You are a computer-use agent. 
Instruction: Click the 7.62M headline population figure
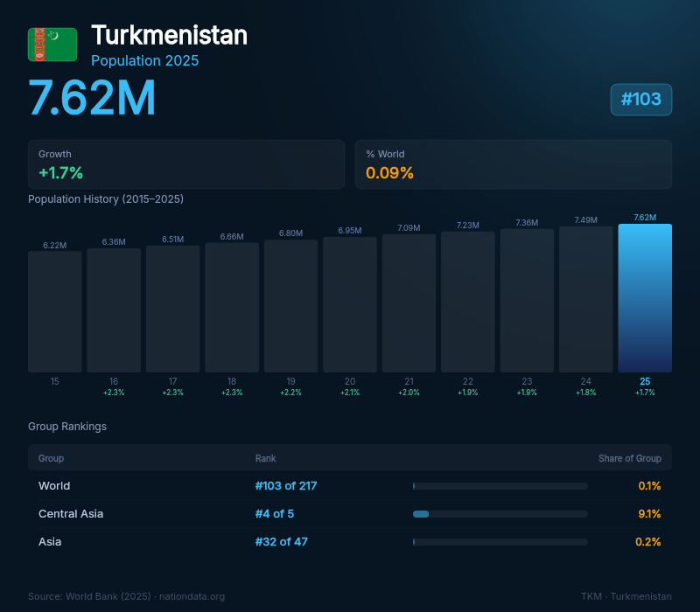pos(92,98)
